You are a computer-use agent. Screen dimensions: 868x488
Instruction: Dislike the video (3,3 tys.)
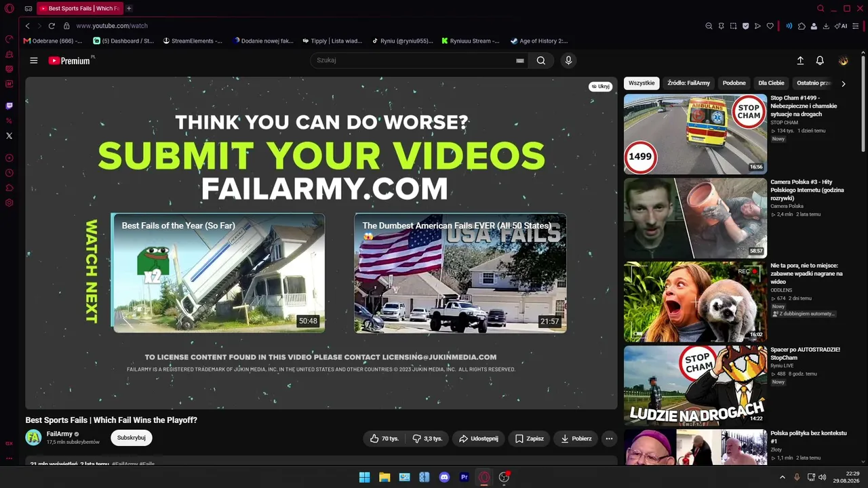(427, 439)
